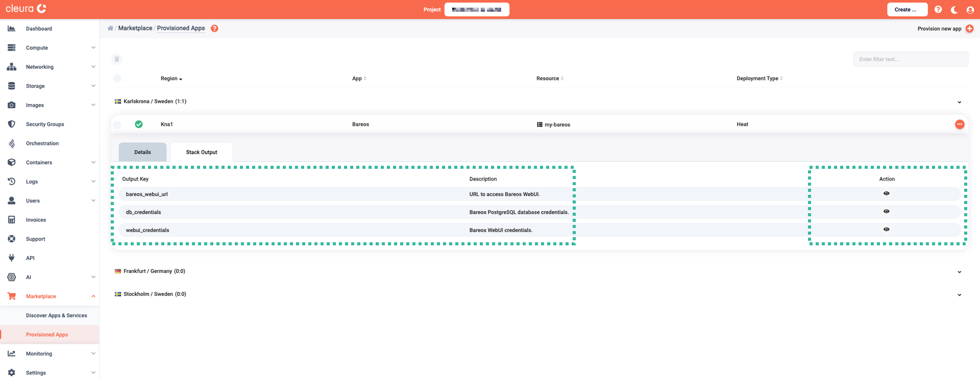The image size is (980, 380).
Task: Expand the Frankfurt / Germany region
Action: click(x=959, y=272)
